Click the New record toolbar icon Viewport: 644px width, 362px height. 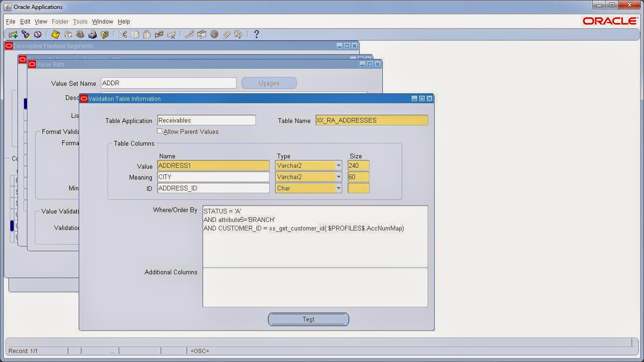tap(13, 34)
